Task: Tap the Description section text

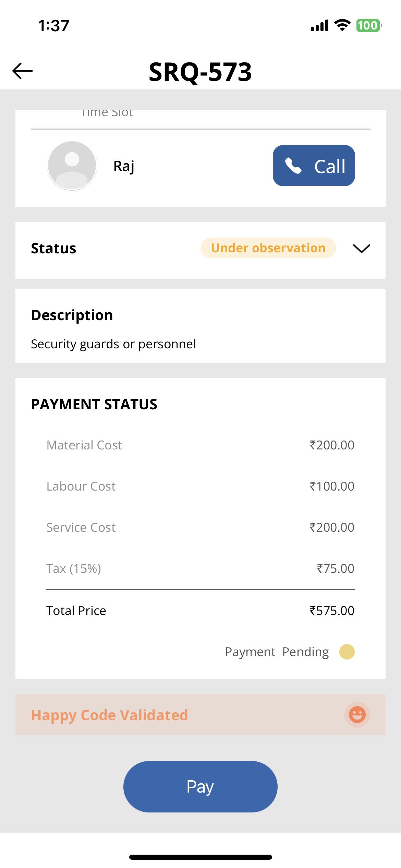Action: pyautogui.click(x=113, y=344)
